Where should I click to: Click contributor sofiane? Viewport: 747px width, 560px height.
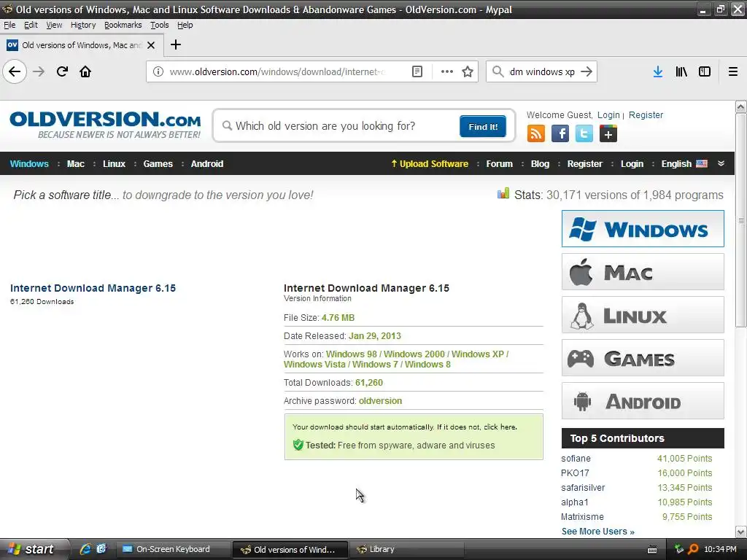[576, 459]
